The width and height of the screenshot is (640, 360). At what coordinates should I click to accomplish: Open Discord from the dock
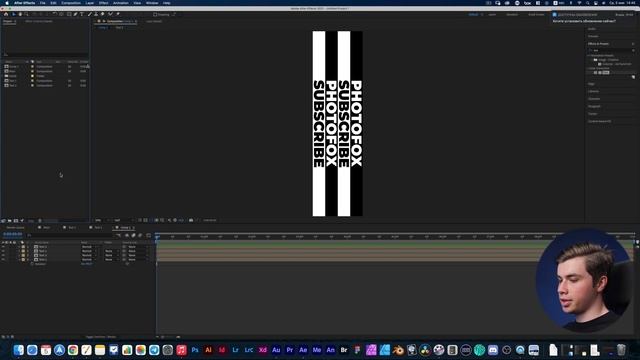click(x=493, y=350)
